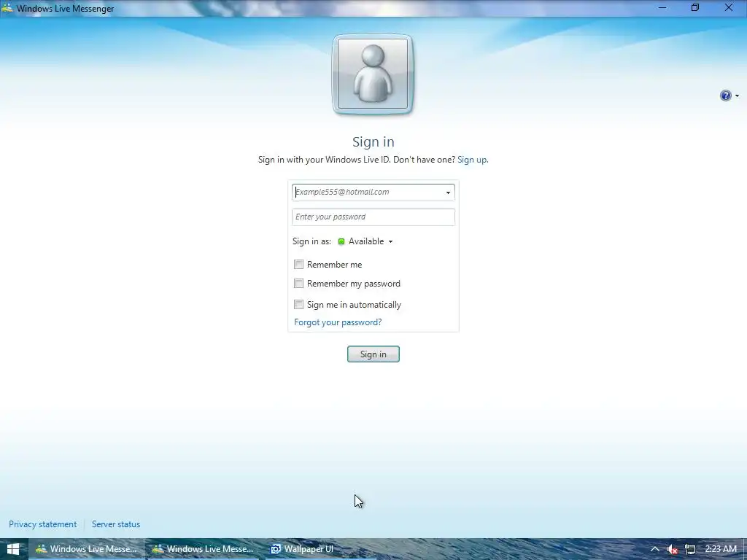Restore down the Messenger window
The image size is (747, 560).
click(x=695, y=8)
